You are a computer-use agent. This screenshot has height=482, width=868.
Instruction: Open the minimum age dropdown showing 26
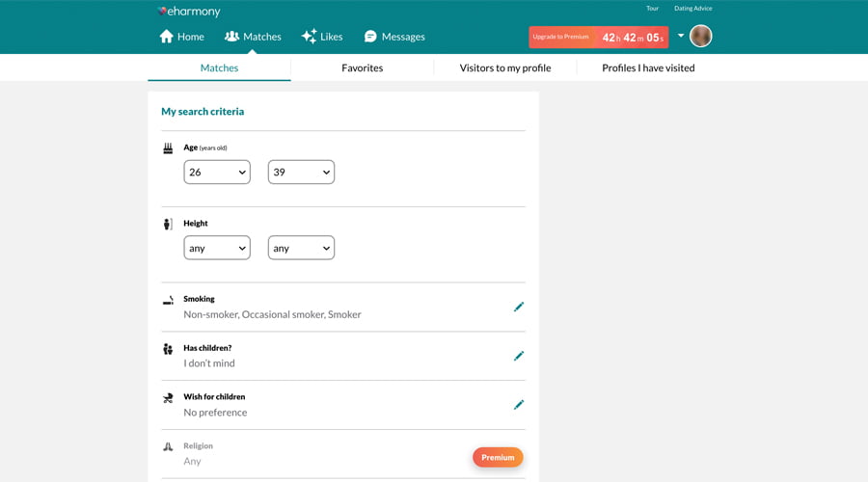coord(217,172)
